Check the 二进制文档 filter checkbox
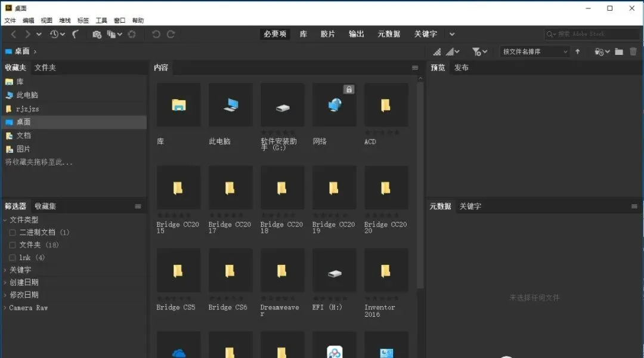 point(13,233)
